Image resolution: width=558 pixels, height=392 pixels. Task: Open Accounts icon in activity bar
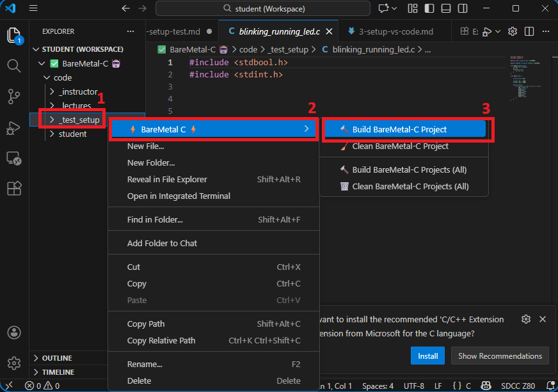click(14, 333)
